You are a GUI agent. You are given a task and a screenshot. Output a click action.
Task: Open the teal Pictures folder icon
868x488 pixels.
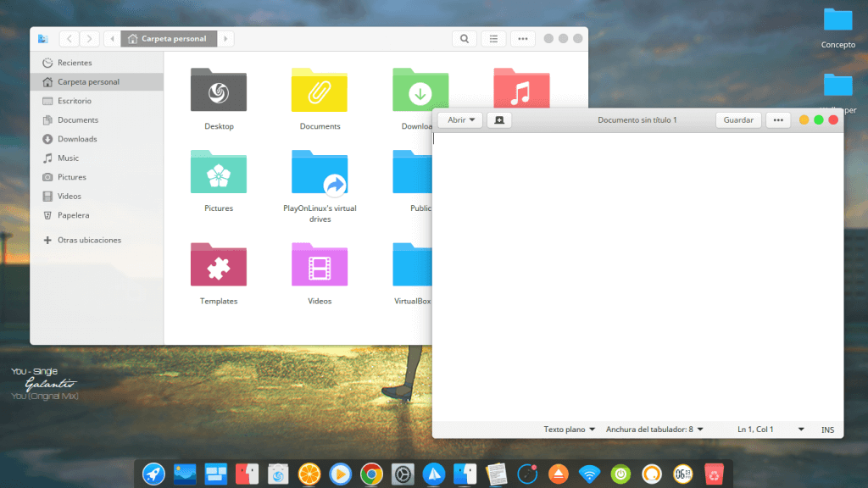coord(219,172)
